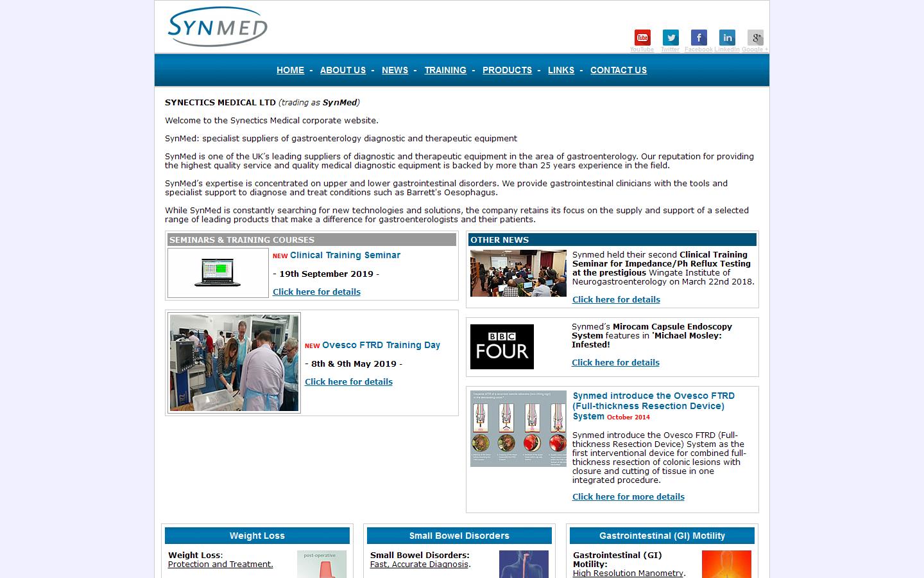Open the TRAINING menu item

coord(445,70)
